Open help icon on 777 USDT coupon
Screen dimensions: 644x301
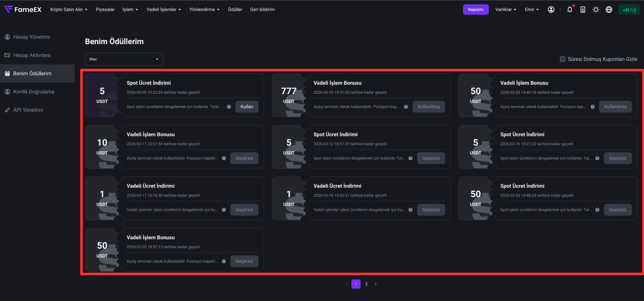[x=406, y=107]
